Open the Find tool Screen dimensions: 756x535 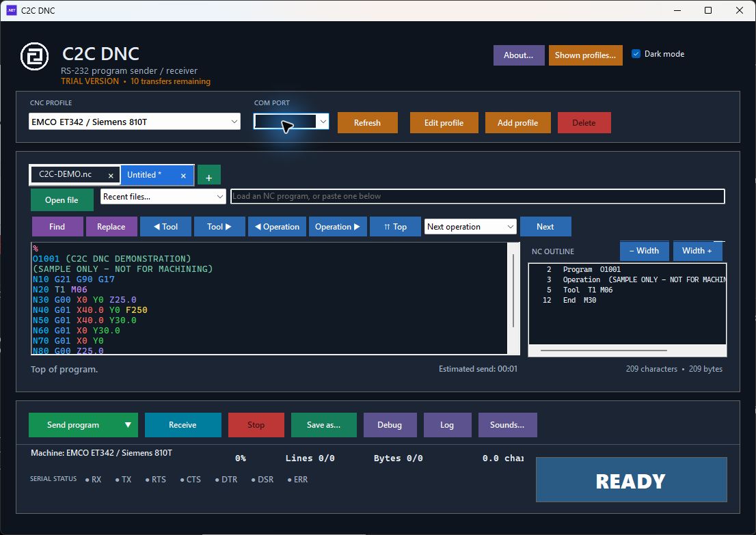tap(57, 227)
